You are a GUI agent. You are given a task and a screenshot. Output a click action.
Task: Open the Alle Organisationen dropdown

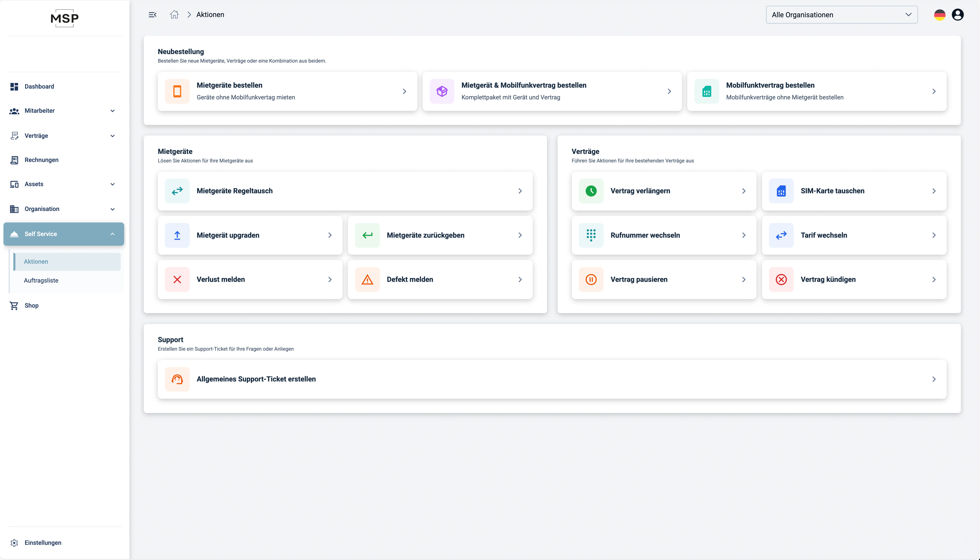pyautogui.click(x=842, y=15)
